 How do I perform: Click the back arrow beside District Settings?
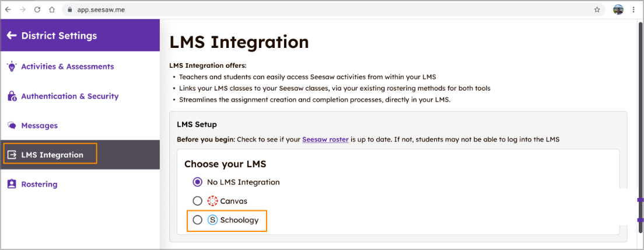coord(11,36)
